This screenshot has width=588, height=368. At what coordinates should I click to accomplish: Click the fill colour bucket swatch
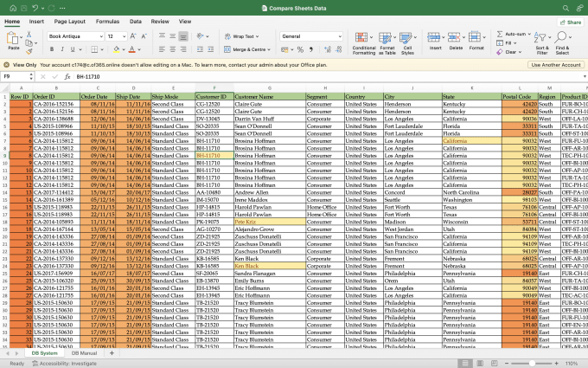(x=116, y=49)
